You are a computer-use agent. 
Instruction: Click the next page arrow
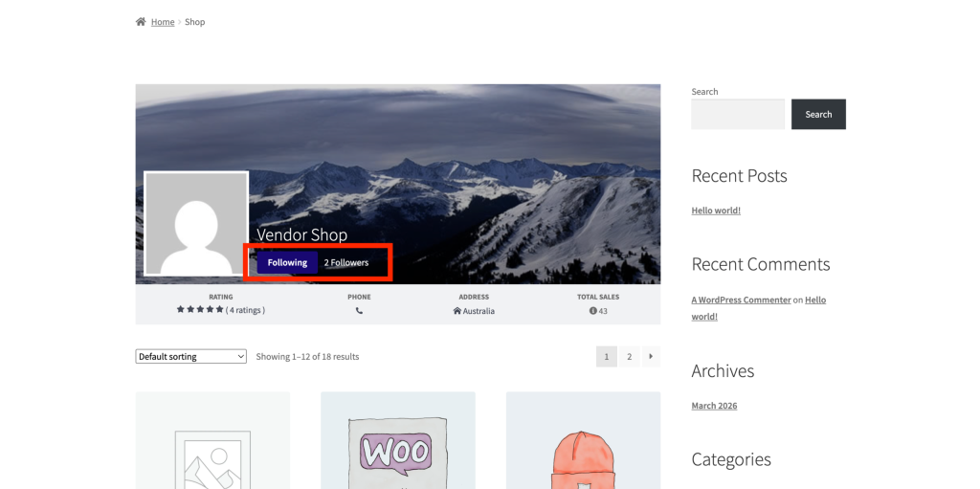[651, 356]
